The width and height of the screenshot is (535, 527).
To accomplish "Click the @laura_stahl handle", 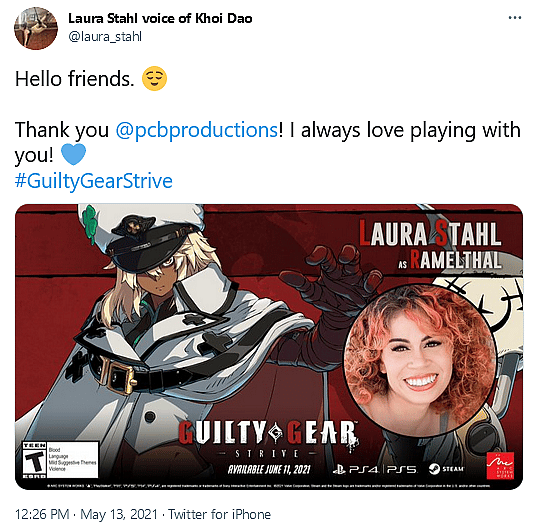I will tap(105, 36).
